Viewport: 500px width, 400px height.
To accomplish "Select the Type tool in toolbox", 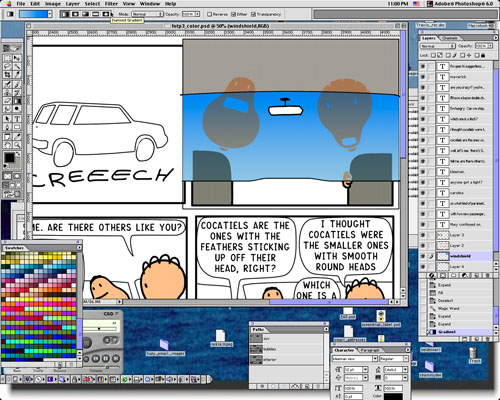I will tap(17, 119).
